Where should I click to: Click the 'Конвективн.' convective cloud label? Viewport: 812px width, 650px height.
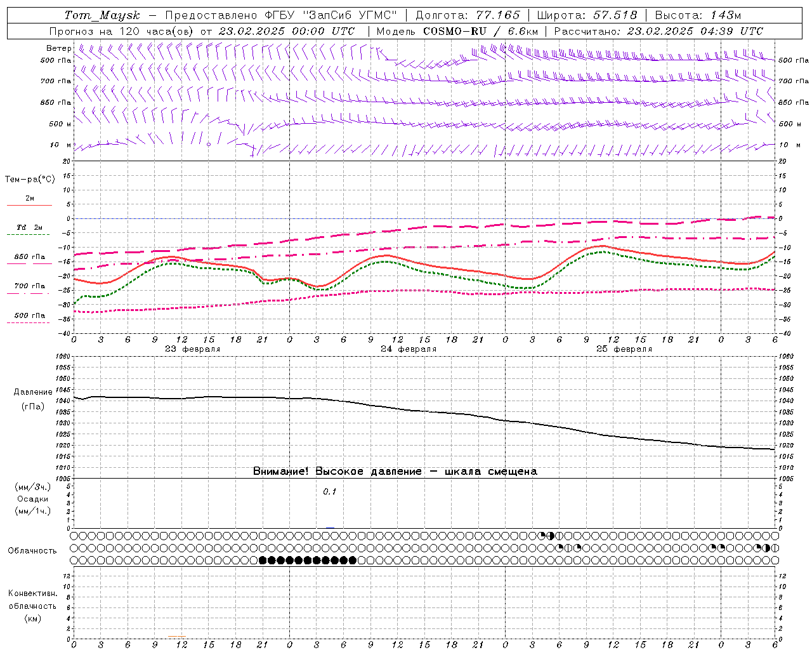coord(33,594)
